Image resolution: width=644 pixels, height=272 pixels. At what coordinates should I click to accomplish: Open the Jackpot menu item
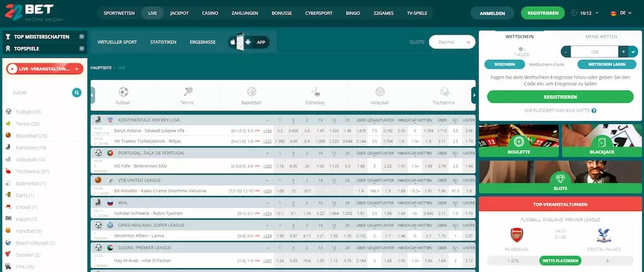pos(179,13)
